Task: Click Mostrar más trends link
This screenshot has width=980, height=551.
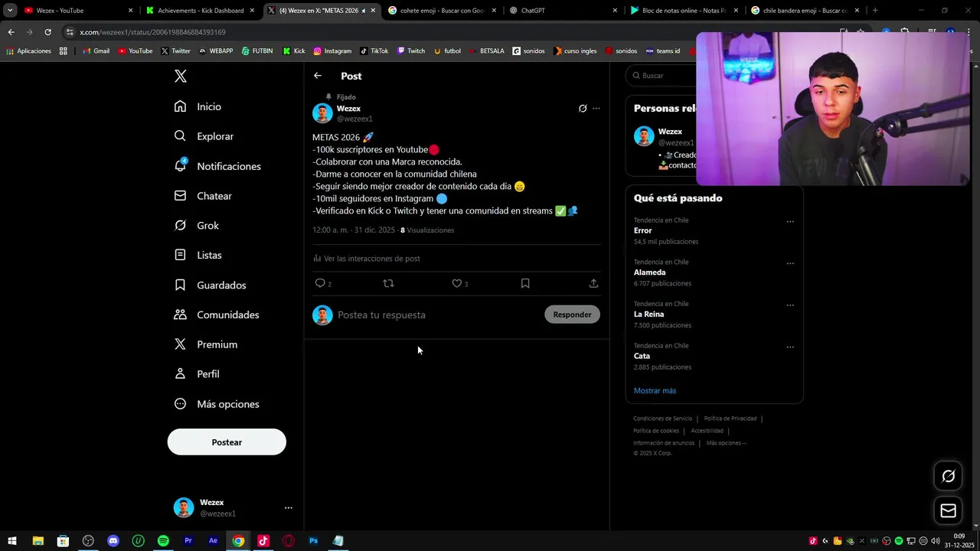Action: (655, 390)
